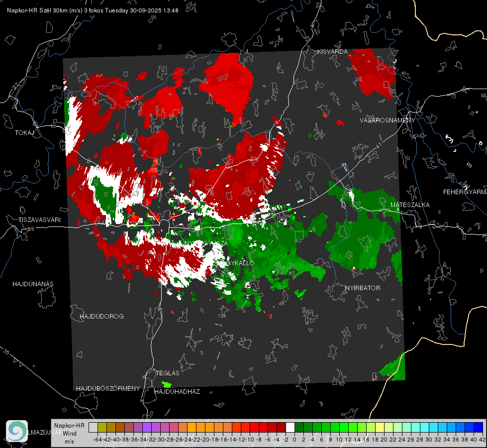Click the VÁSÁROSNAMÉNY town label
The image size is (487, 448).
[388, 120]
